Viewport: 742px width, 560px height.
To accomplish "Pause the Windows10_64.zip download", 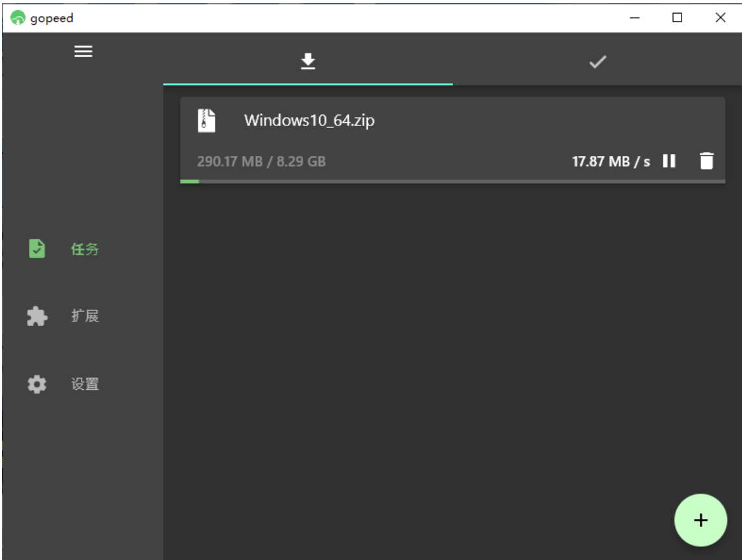I will pyautogui.click(x=669, y=161).
